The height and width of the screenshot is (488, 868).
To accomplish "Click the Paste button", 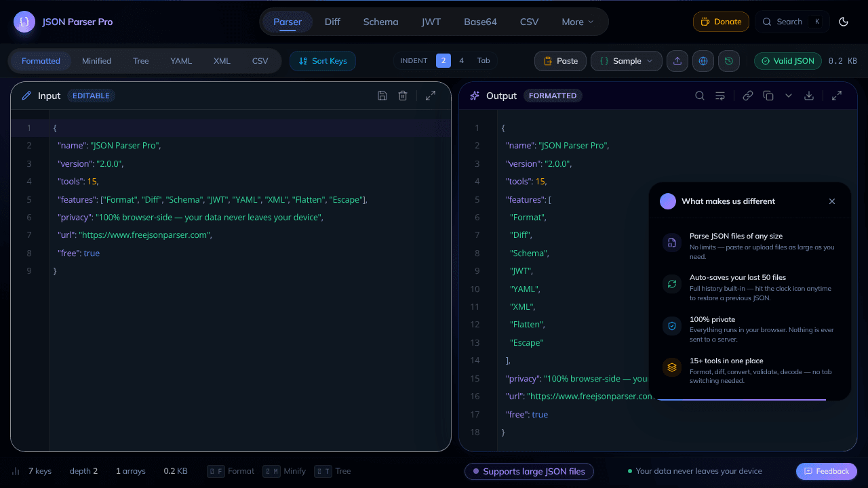I will click(560, 61).
